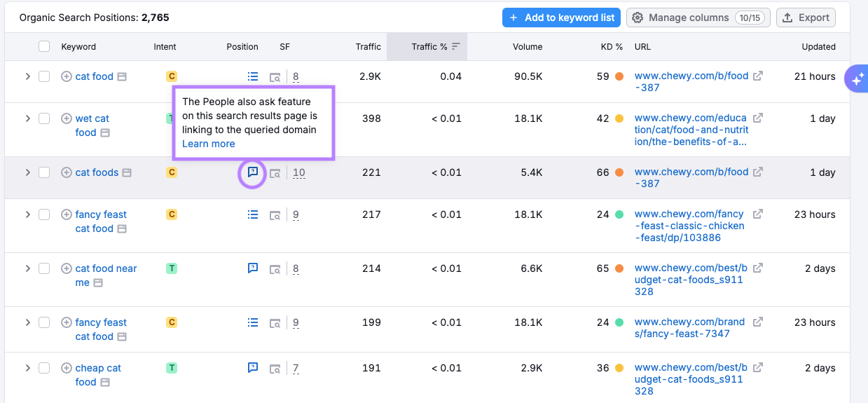Open SERP view magnifier in "cheap cat food" row
Screen dimensions: 868x403
tap(275, 369)
